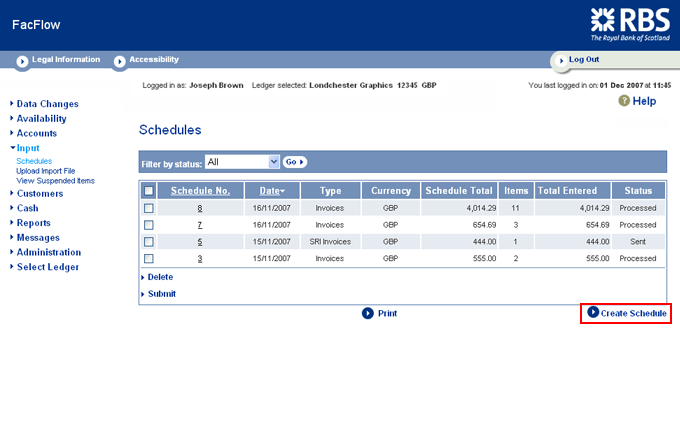Open schedule number 7 link
Image resolution: width=680 pixels, height=447 pixels.
point(200,225)
